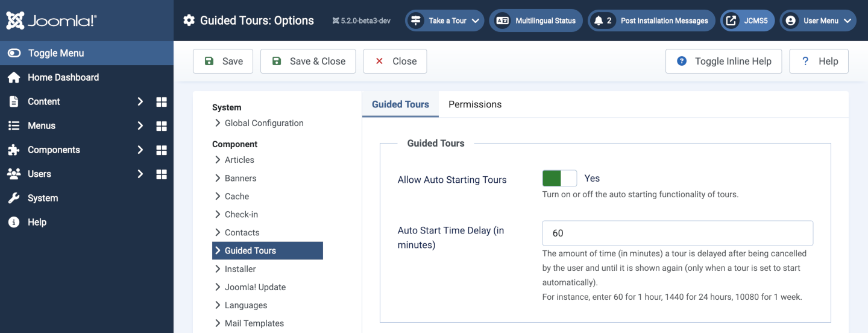
Task: Open the Components sidebar item
Action: pos(54,150)
